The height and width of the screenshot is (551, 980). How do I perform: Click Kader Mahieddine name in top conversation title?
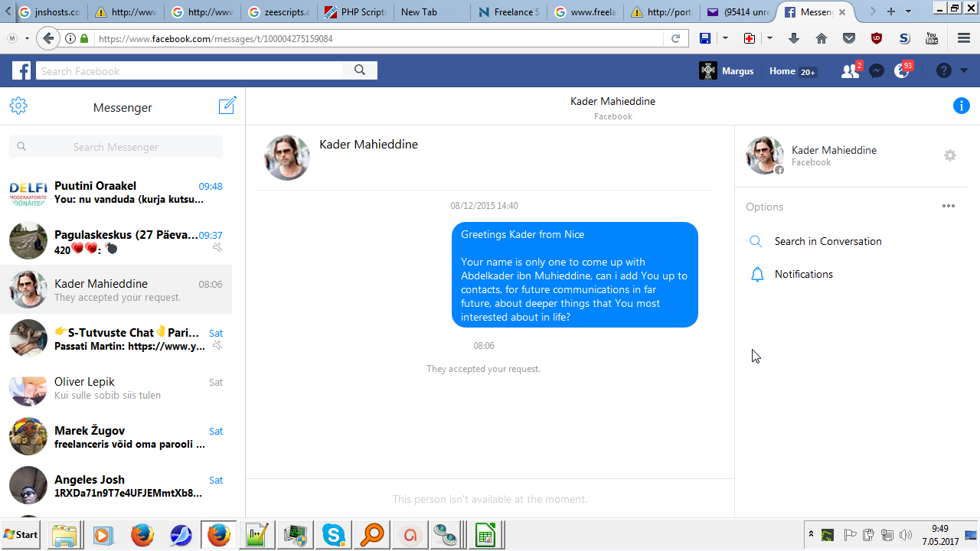point(612,101)
